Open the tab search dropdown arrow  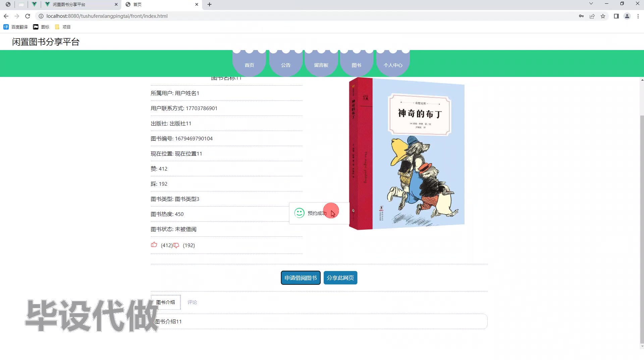coord(591,4)
